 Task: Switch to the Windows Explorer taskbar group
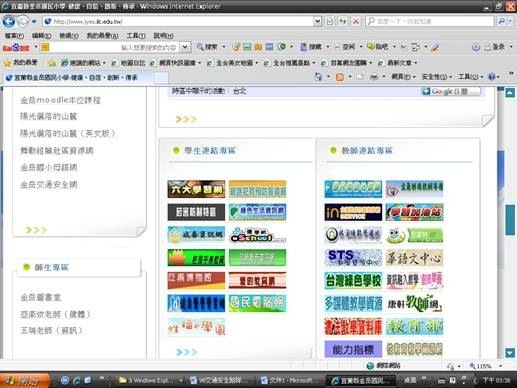coord(151,380)
